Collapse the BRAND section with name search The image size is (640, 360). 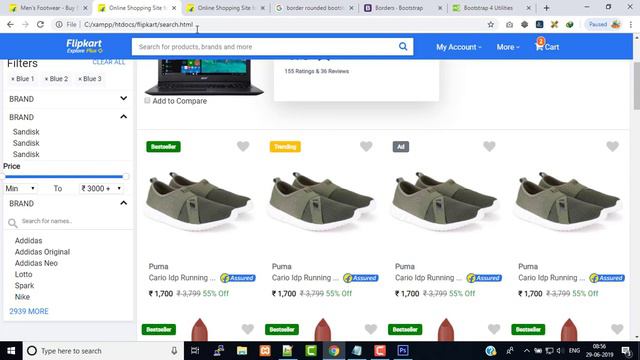click(69, 203)
